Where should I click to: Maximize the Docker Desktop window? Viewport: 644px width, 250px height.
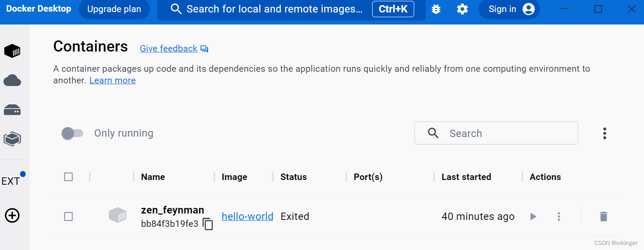coord(598,9)
